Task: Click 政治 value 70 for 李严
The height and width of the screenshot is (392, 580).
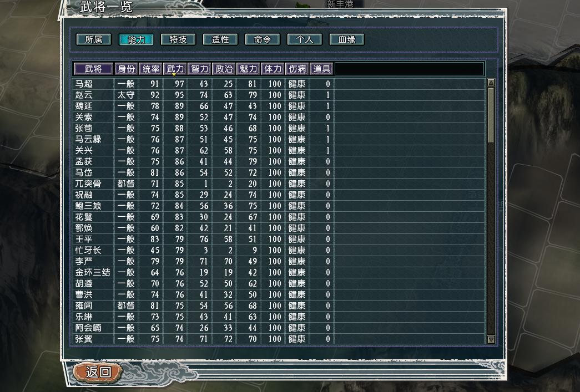Action: pyautogui.click(x=228, y=261)
